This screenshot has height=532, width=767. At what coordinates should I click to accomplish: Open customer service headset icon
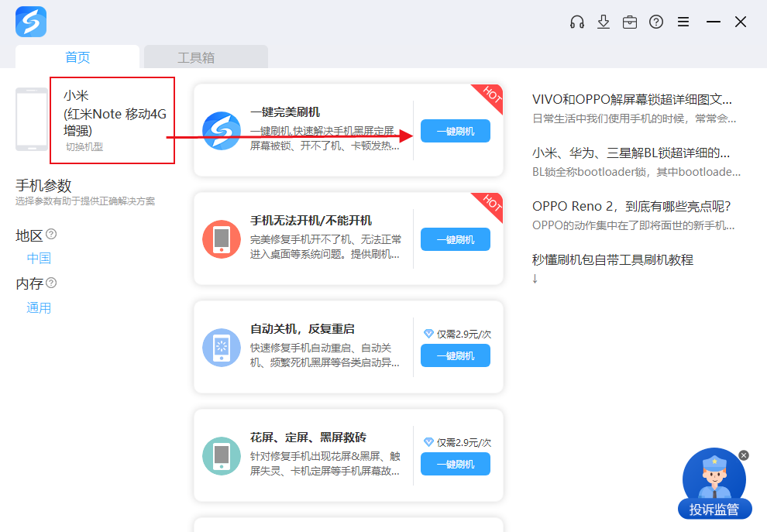[577, 22]
